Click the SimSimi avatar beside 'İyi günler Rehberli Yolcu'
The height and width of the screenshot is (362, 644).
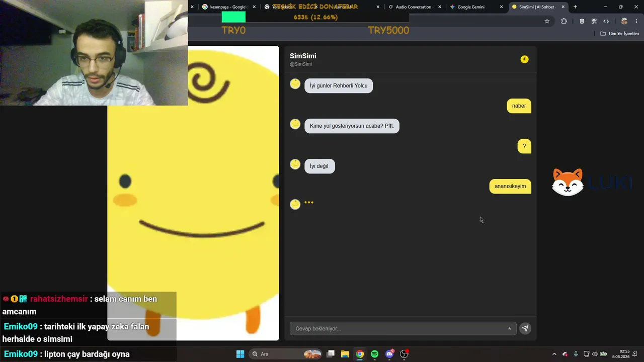coord(295,84)
